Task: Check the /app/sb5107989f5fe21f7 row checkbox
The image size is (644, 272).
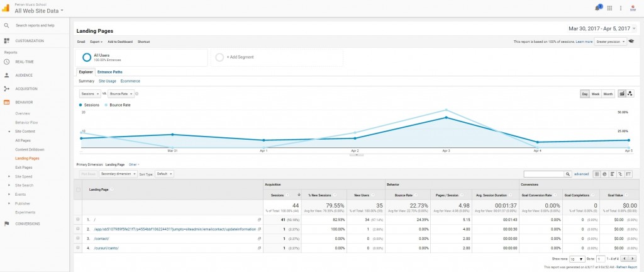Action: [x=78, y=229]
